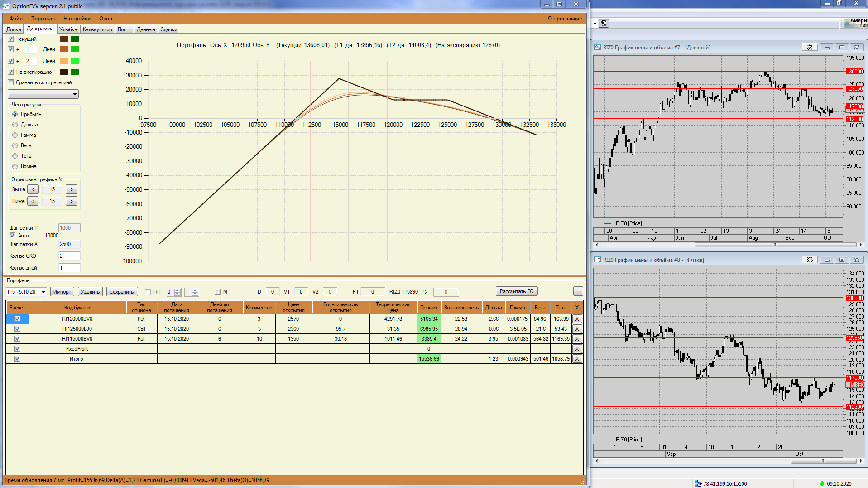Click the OptionFVV app icon in title bar
Screen dimensions: 868x488
click(6, 6)
